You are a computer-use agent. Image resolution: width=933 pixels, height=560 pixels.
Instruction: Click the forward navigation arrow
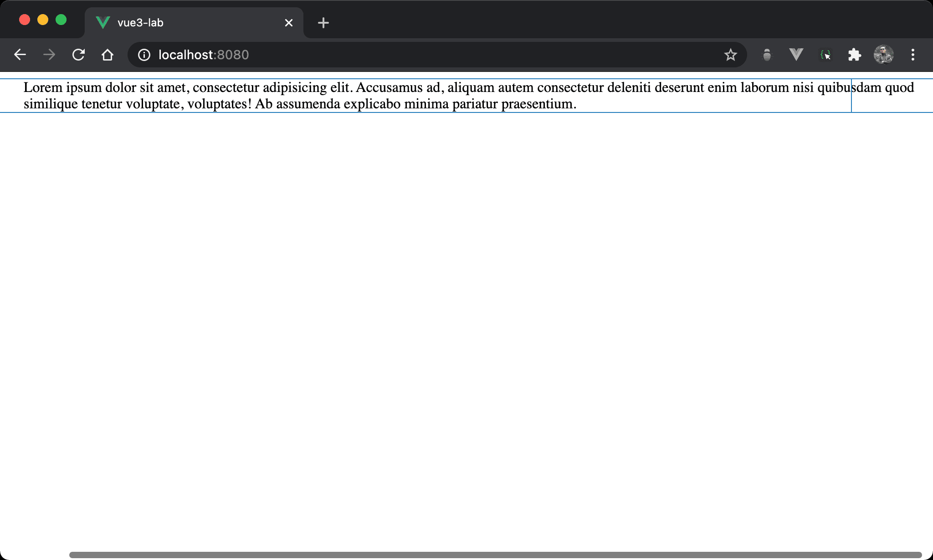click(49, 55)
